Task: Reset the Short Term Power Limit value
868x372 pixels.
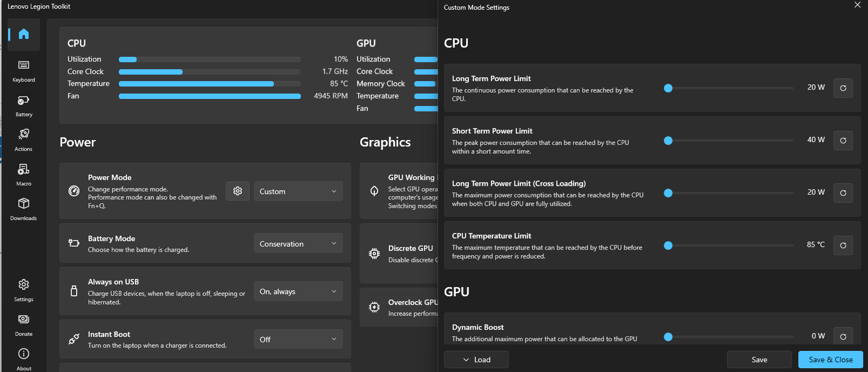Action: tap(843, 141)
